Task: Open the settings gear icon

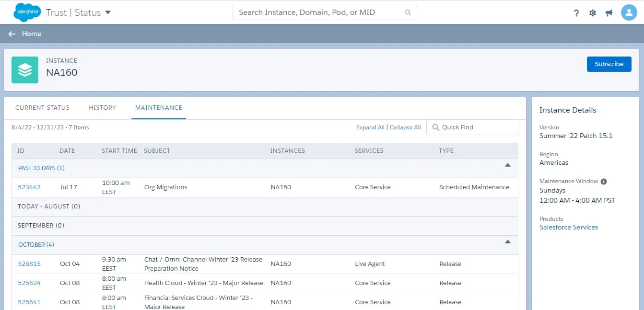Action: tap(593, 13)
